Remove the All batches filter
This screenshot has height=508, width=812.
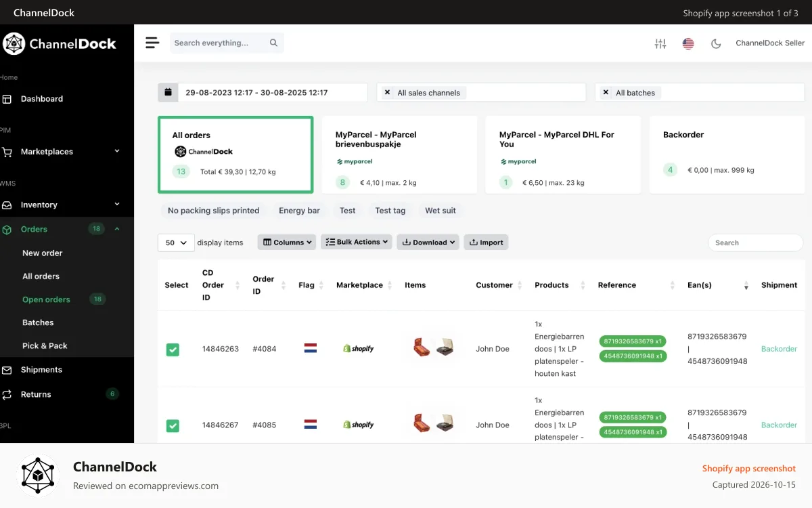605,92
